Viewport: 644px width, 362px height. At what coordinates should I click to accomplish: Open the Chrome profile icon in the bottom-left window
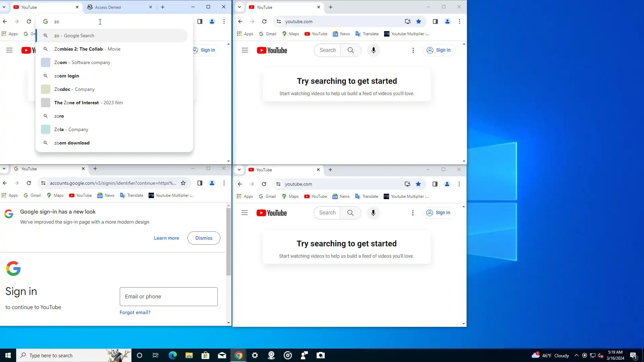click(x=212, y=183)
